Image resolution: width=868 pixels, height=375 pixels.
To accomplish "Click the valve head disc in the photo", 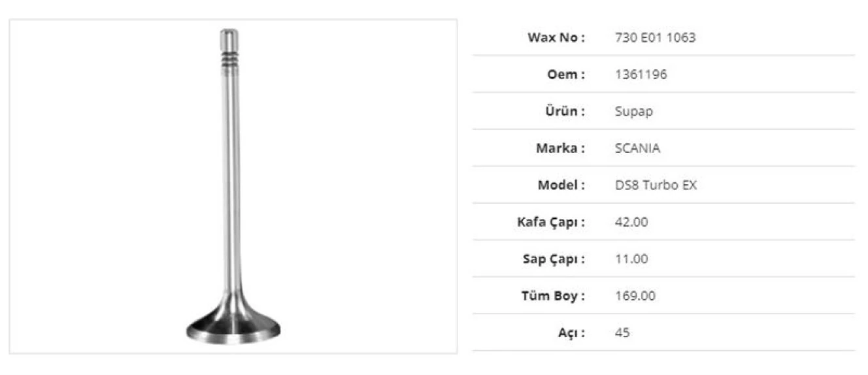I will pos(233,327).
